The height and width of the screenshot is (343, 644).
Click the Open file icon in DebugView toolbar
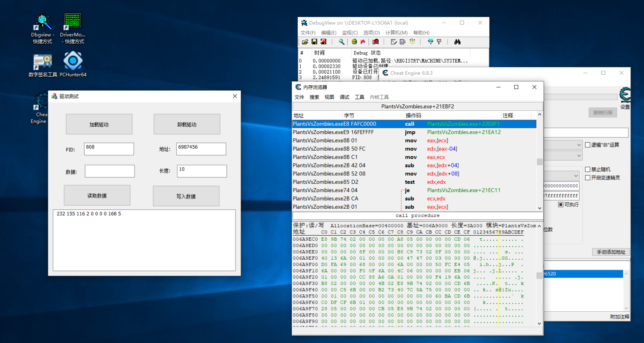pos(305,42)
